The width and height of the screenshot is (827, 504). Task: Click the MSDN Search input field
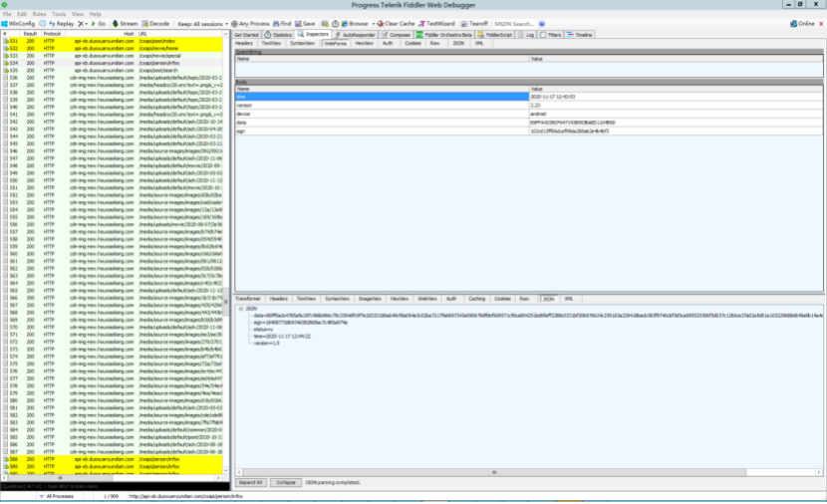tap(514, 24)
